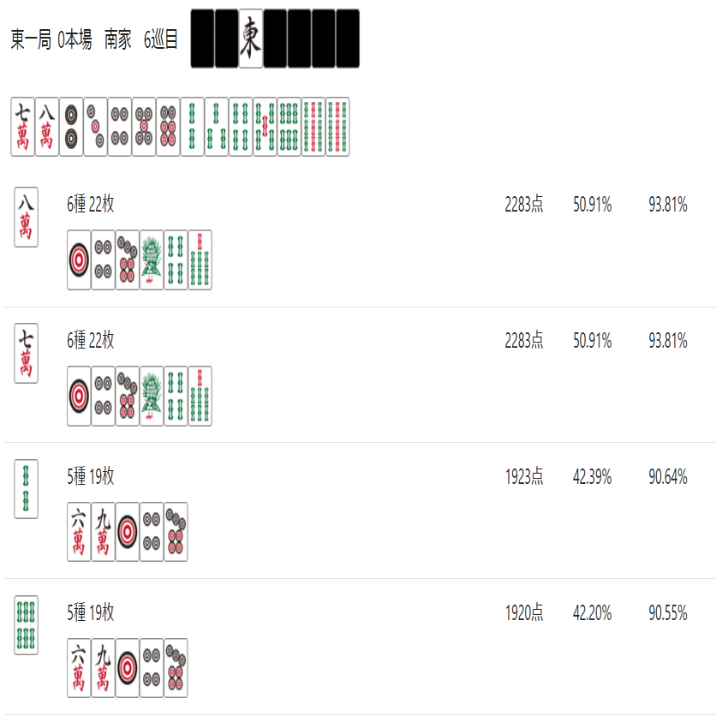
Task: Click the 八萬 discard candidate tile
Action: (26, 217)
